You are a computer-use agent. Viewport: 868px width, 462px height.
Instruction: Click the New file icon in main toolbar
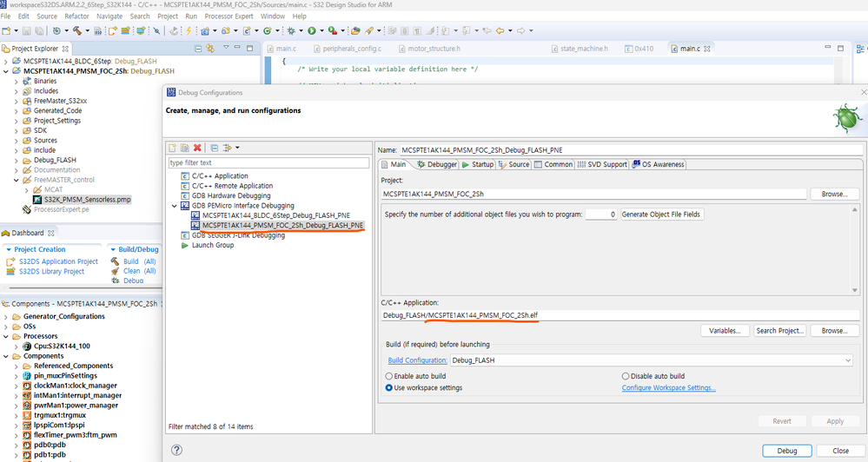pyautogui.click(x=7, y=31)
